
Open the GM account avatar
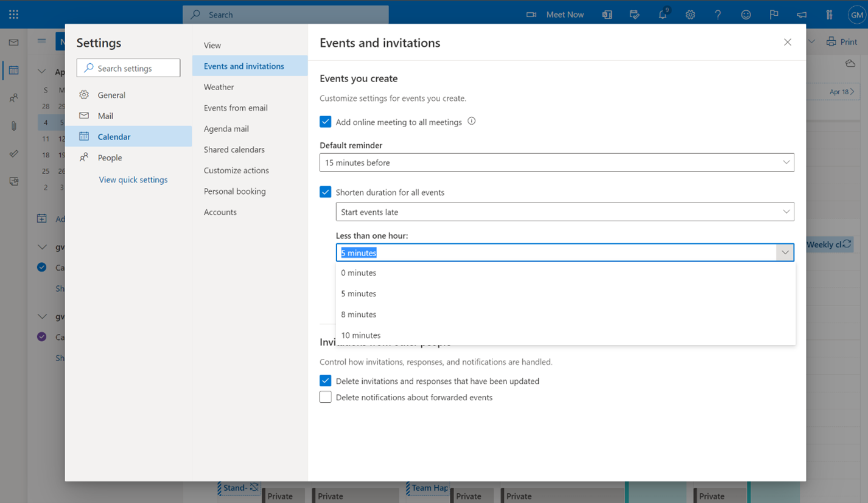pos(856,14)
